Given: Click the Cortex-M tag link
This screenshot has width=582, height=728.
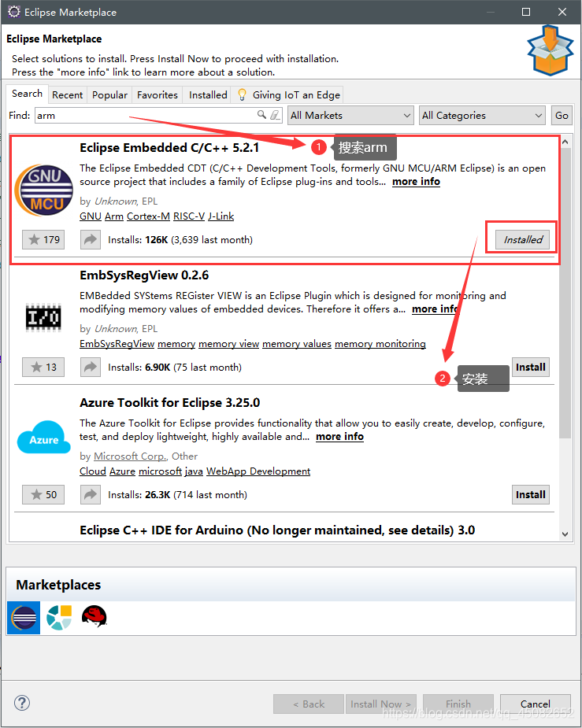Looking at the screenshot, I should point(148,216).
